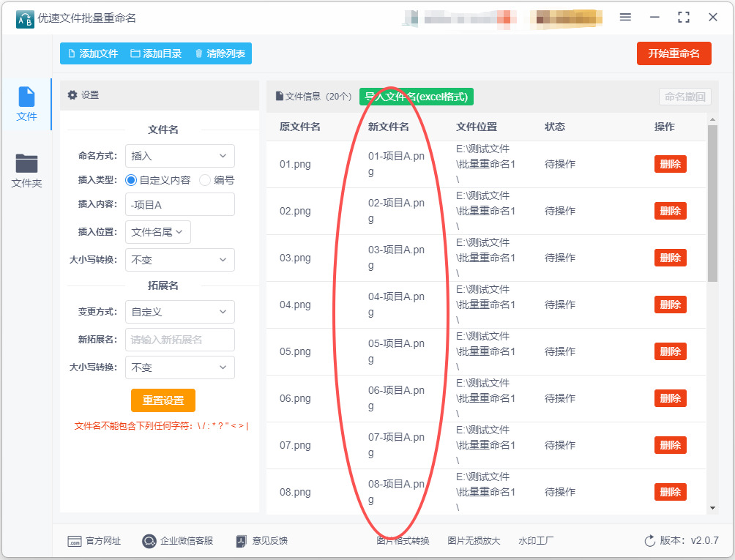Click the 企业微信客服 chat icon

(x=149, y=541)
